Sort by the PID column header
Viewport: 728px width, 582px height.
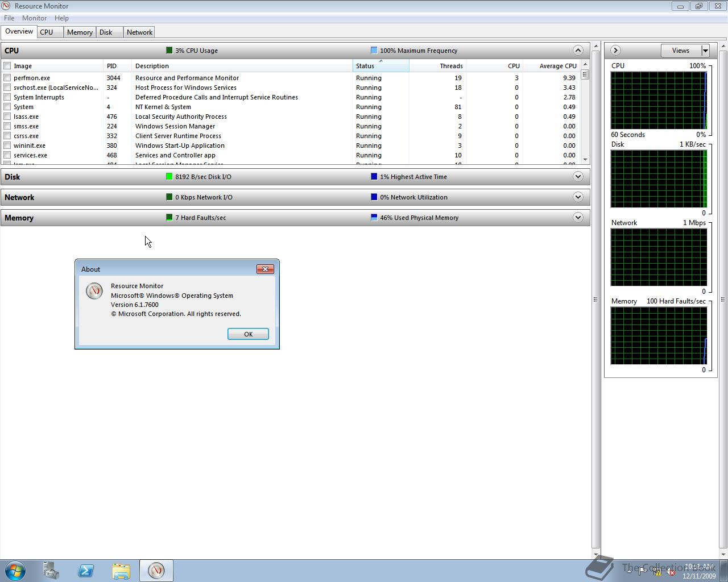click(117, 66)
